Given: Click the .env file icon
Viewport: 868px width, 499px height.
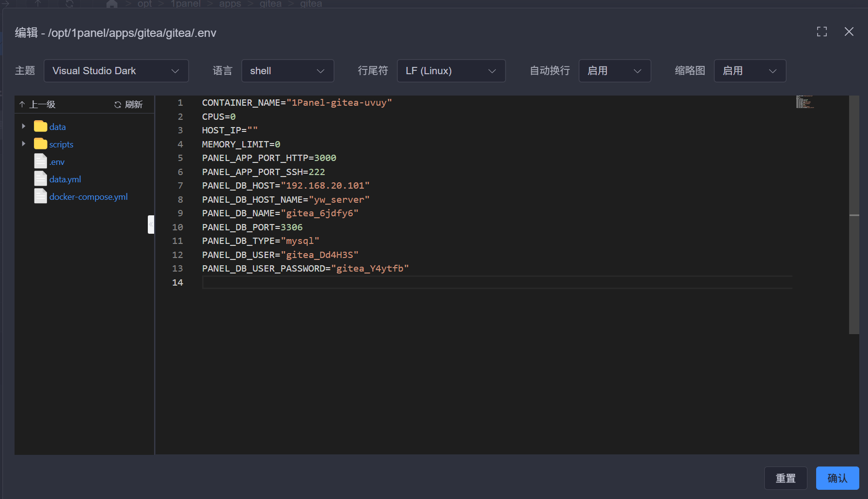Looking at the screenshot, I should (41, 161).
